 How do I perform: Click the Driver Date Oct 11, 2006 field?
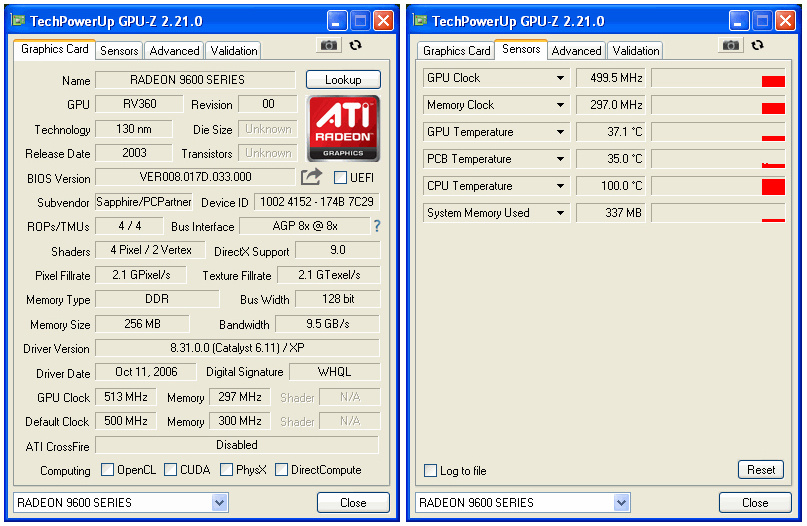click(146, 372)
